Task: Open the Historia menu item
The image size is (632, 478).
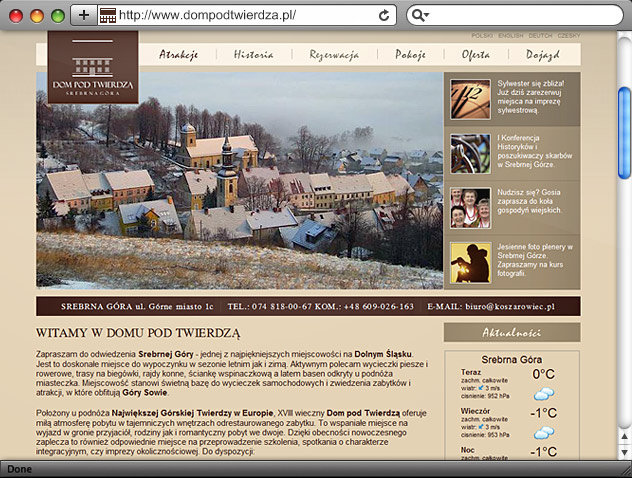Action: [254, 54]
